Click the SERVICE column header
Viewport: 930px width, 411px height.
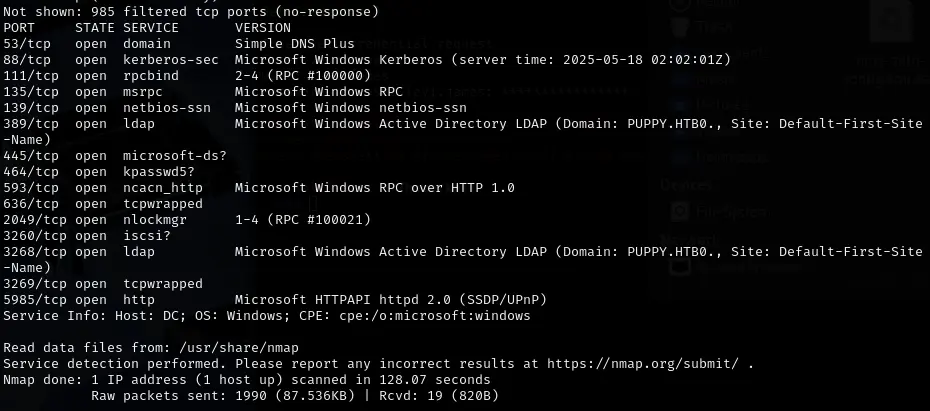(151, 28)
